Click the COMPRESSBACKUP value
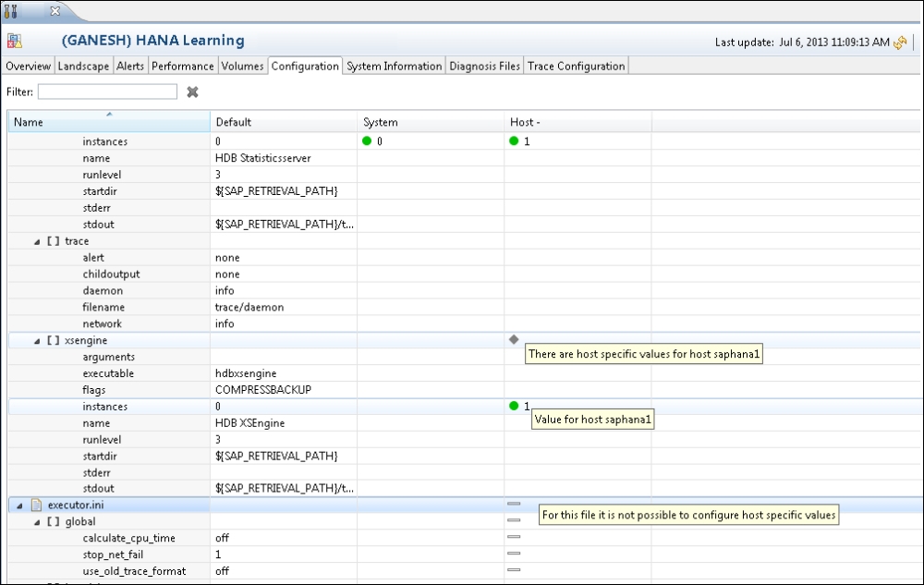Screen dimensions: 924x585 pos(262,389)
